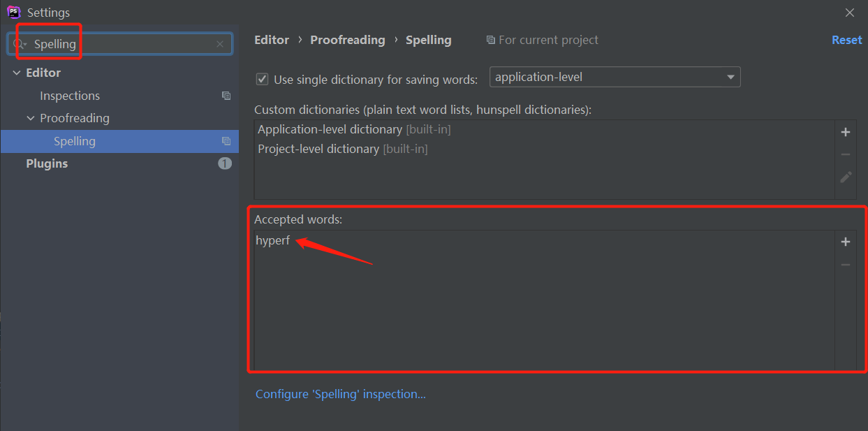868x431 pixels.
Task: Click the copy icon beside Inspections
Action: click(x=226, y=96)
